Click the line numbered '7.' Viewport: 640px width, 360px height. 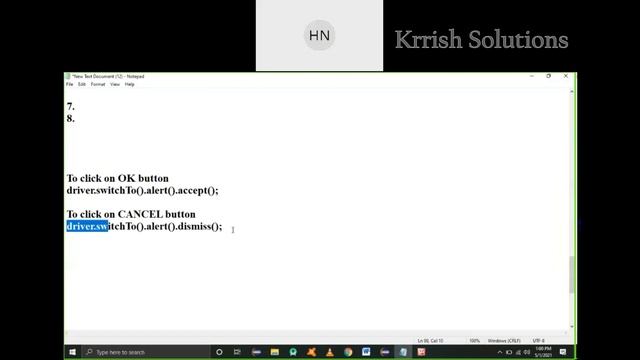coord(71,107)
